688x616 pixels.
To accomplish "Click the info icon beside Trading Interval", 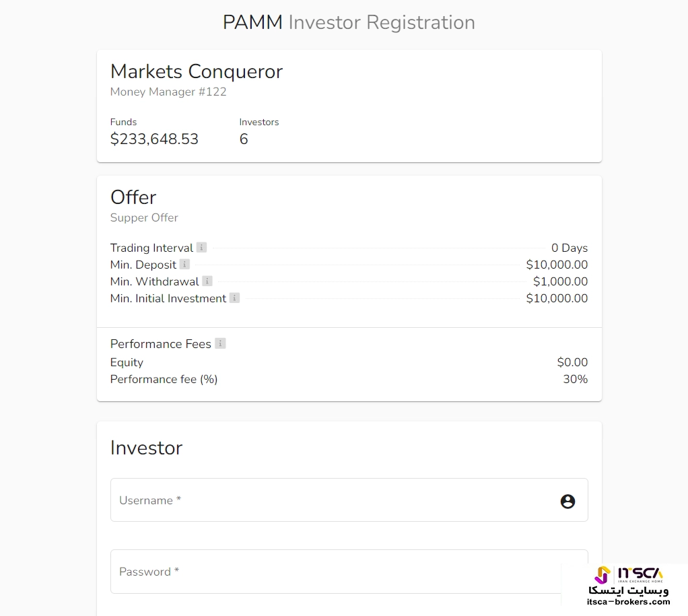I will click(201, 247).
